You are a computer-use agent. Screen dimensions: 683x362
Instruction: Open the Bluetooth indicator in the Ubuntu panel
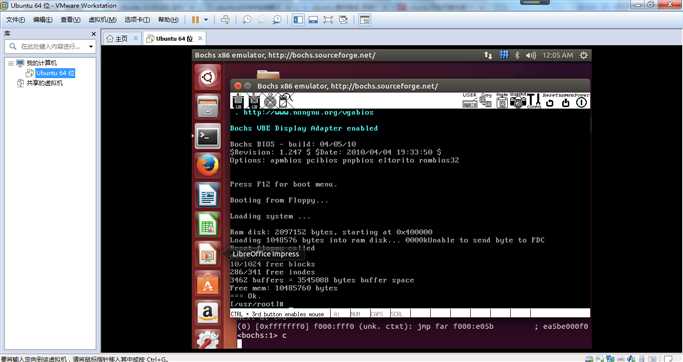click(517, 55)
